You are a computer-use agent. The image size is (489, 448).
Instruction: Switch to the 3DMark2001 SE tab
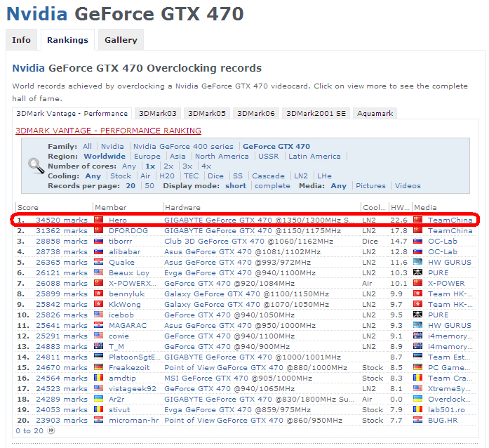pos(316,113)
